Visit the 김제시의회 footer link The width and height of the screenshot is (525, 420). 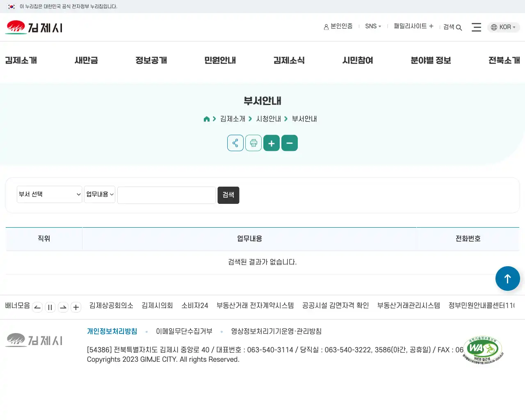[x=157, y=306]
